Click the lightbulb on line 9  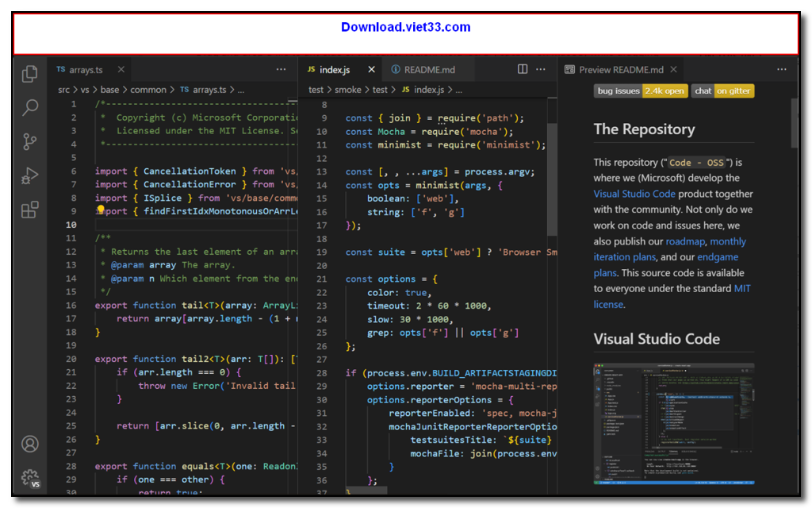click(101, 210)
